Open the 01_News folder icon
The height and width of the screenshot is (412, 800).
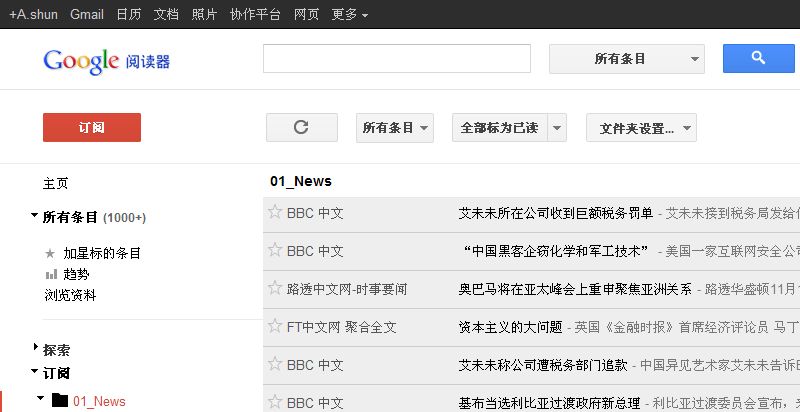(60, 401)
